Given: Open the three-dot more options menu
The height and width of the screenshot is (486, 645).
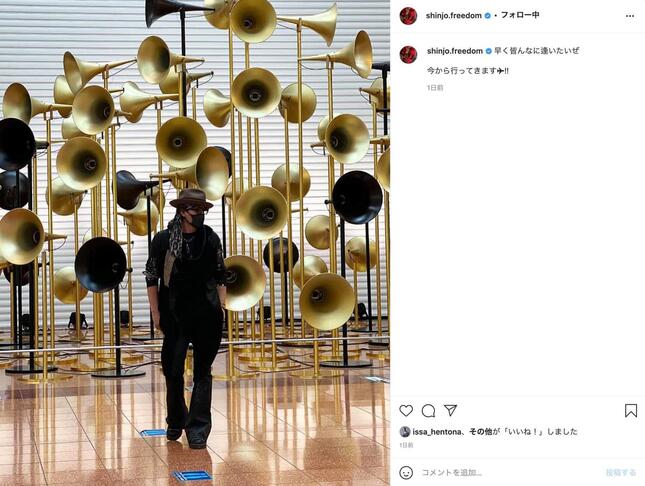Looking at the screenshot, I should coord(630,16).
